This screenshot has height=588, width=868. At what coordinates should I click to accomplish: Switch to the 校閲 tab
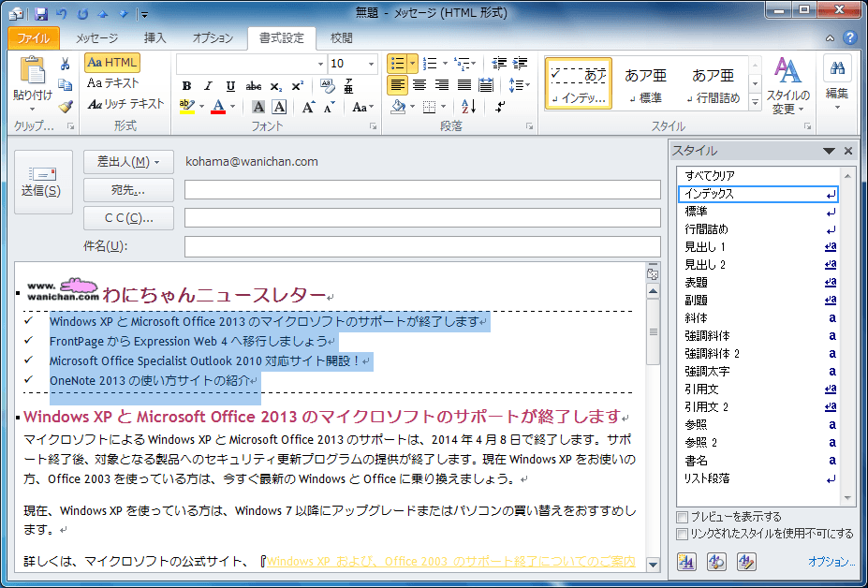(x=342, y=38)
